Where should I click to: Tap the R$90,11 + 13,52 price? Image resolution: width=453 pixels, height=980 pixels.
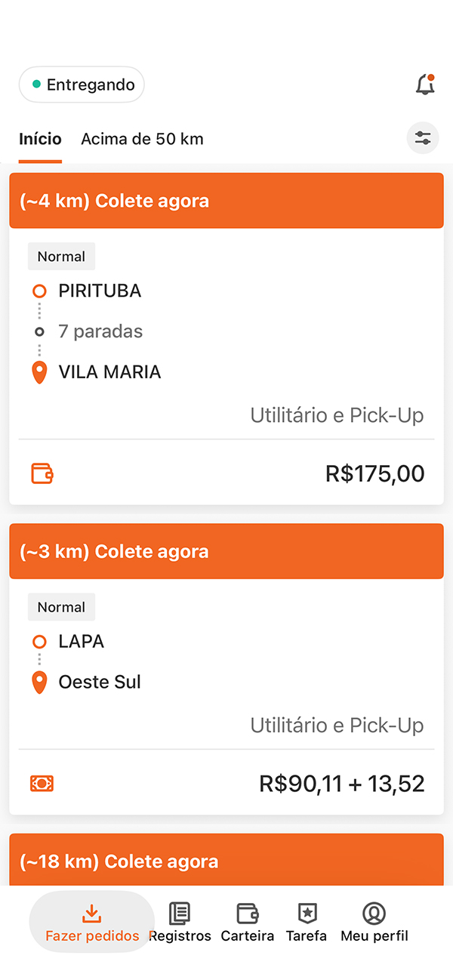point(342,783)
